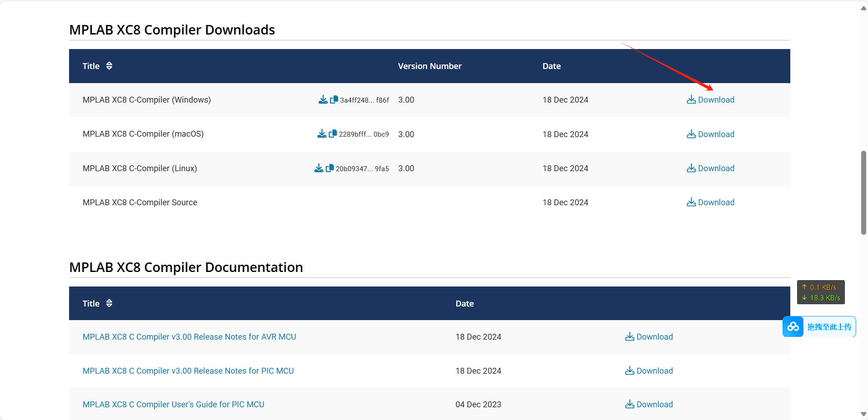Click the scrollbar up arrow
The width and height of the screenshot is (868, 420).
863,8
